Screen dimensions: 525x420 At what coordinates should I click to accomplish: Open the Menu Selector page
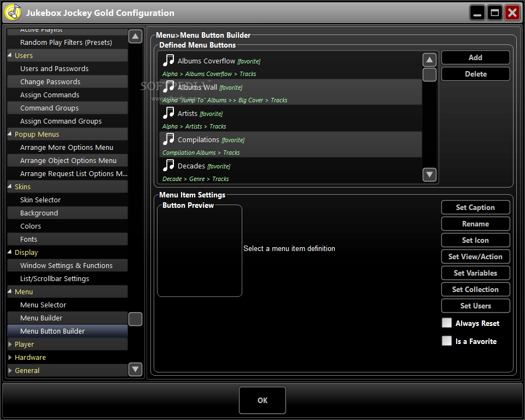67,305
